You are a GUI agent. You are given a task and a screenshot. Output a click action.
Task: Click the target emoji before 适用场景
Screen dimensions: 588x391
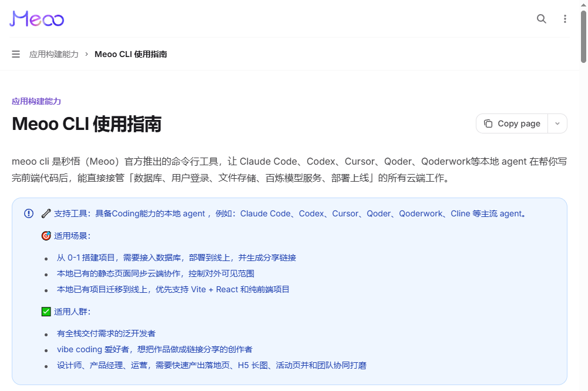click(46, 236)
